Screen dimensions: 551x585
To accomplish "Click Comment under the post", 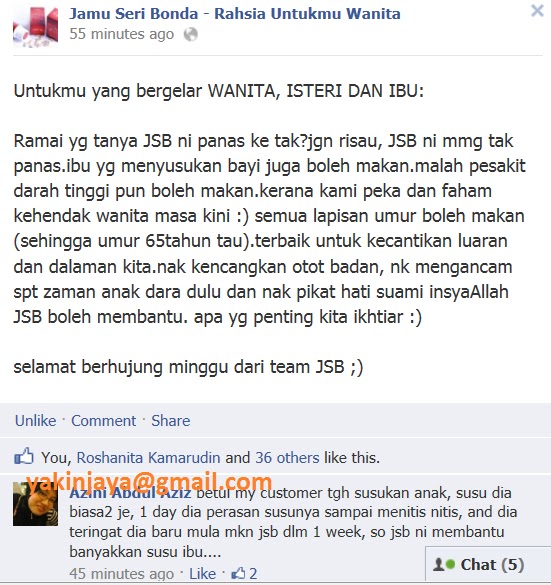I will point(103,420).
